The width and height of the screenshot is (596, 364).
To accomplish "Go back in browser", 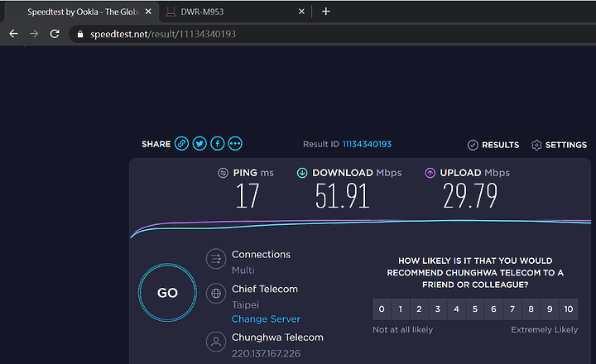I will [x=13, y=34].
